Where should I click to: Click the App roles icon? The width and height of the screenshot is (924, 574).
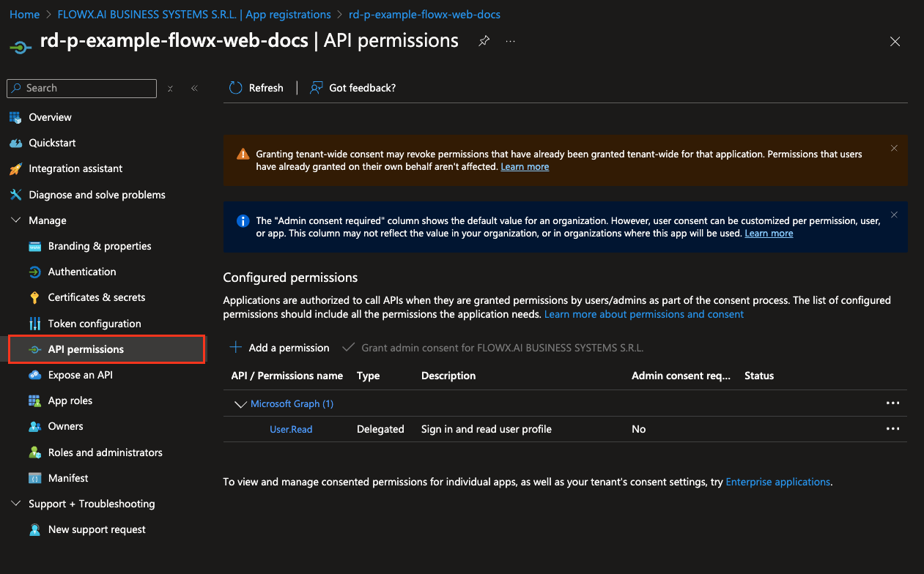click(34, 400)
